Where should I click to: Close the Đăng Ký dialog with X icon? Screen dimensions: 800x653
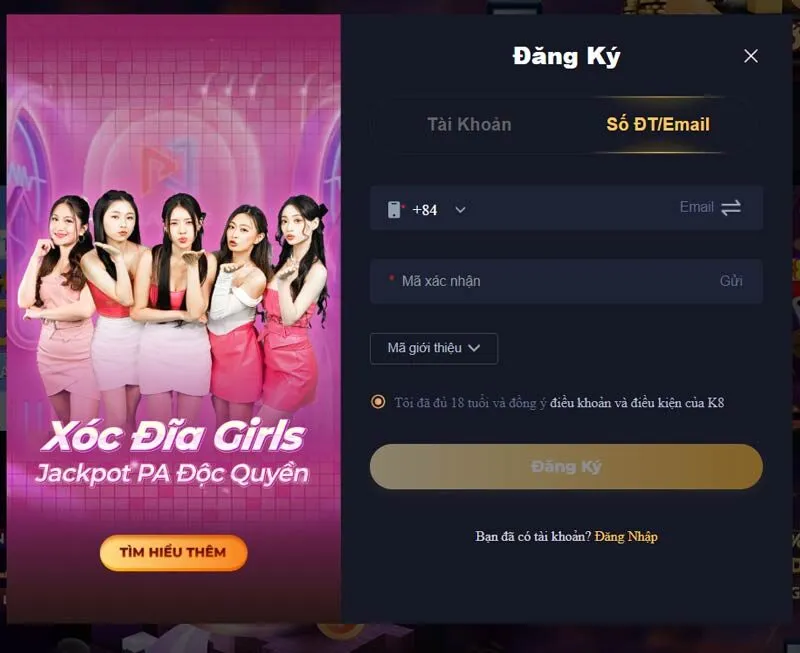coord(751,56)
